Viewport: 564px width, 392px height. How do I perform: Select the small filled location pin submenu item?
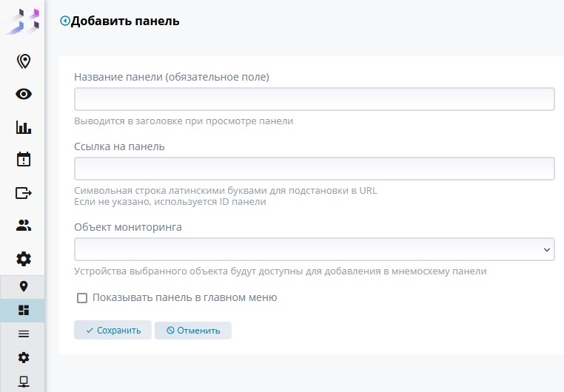coord(24,286)
